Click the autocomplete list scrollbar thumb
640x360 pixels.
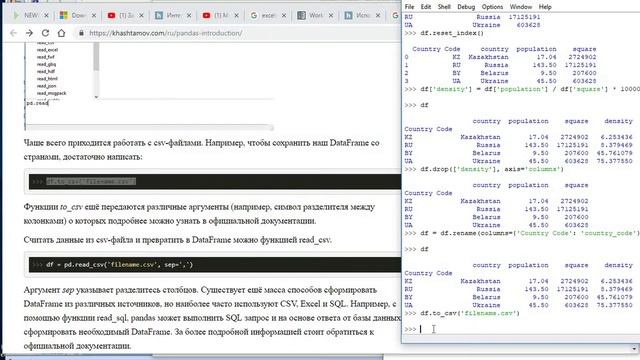coord(96,56)
